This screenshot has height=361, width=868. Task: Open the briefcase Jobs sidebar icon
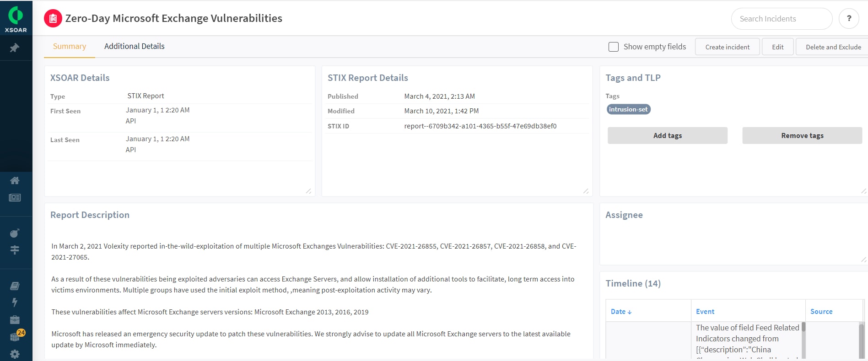15,319
